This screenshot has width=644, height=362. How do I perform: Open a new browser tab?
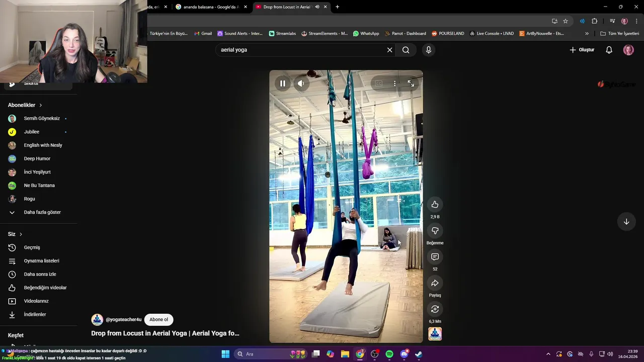point(337,7)
